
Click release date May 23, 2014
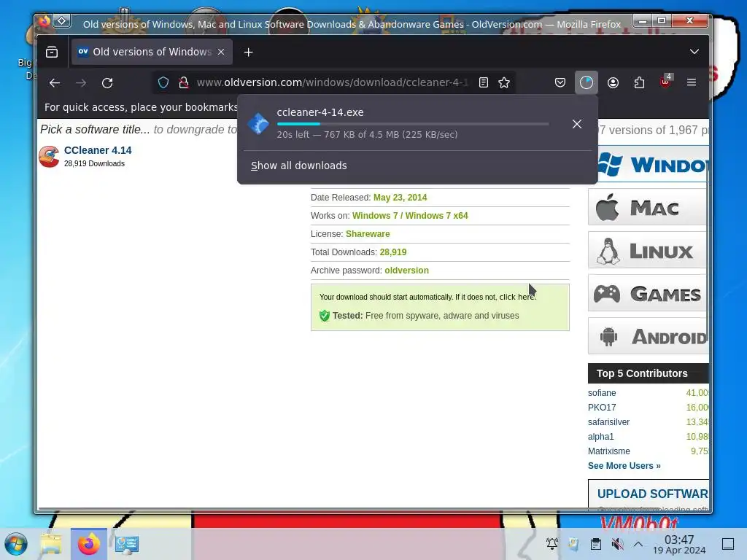[400, 198]
